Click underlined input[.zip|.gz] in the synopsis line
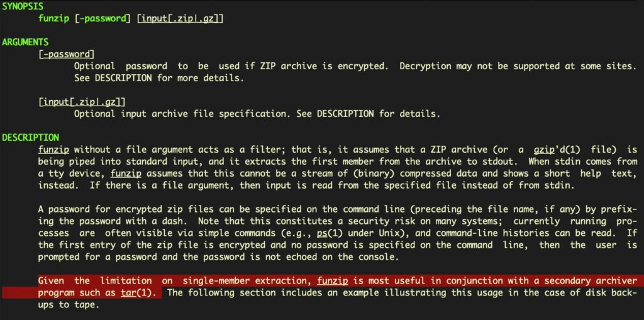 click(x=180, y=19)
